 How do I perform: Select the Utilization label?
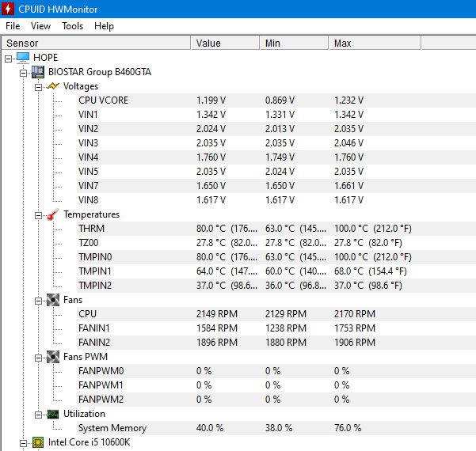pos(84,414)
